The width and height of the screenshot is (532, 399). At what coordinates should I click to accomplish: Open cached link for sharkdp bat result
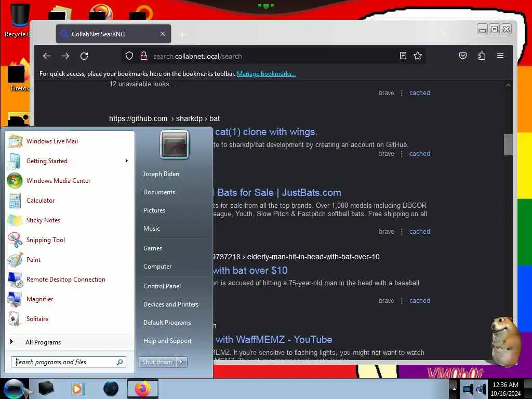point(420,154)
